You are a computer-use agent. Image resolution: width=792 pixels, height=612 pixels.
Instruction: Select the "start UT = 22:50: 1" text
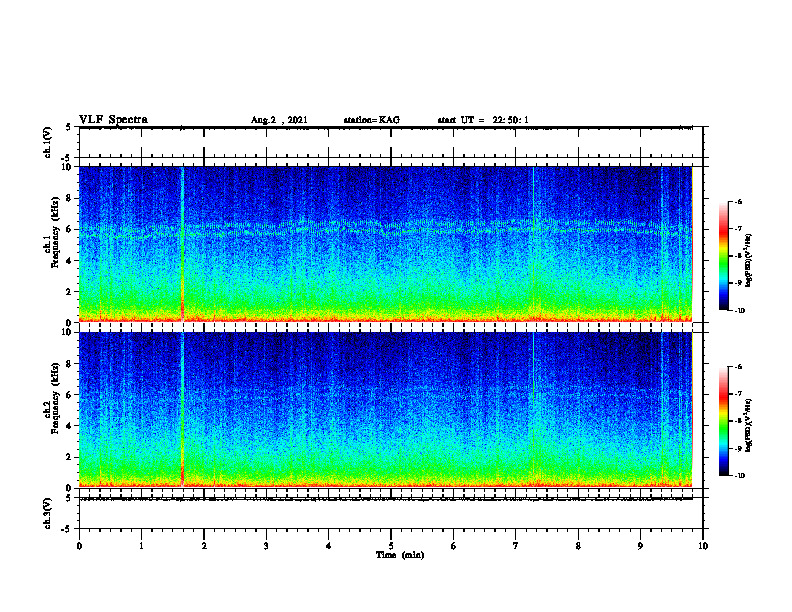pyautogui.click(x=483, y=120)
